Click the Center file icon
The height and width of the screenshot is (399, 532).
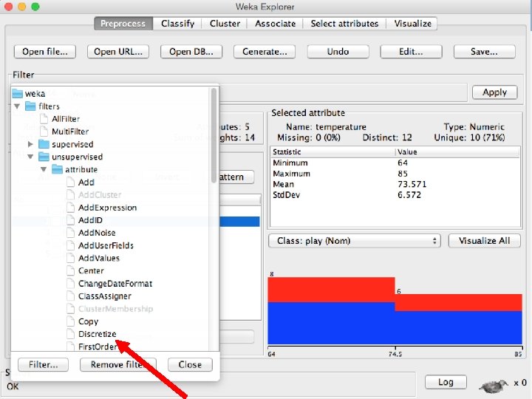[x=70, y=270]
